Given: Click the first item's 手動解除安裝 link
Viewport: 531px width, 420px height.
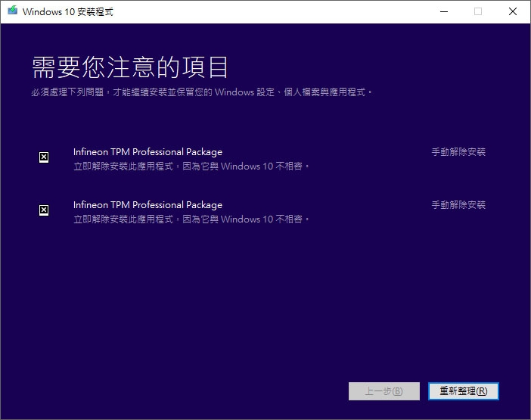Looking at the screenshot, I should 458,152.
